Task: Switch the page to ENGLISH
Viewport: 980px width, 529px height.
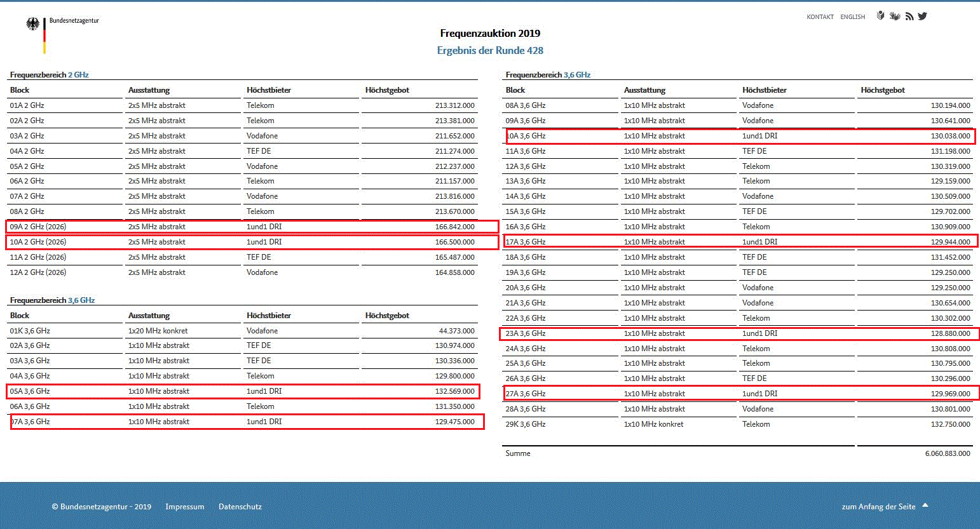Action: point(852,17)
